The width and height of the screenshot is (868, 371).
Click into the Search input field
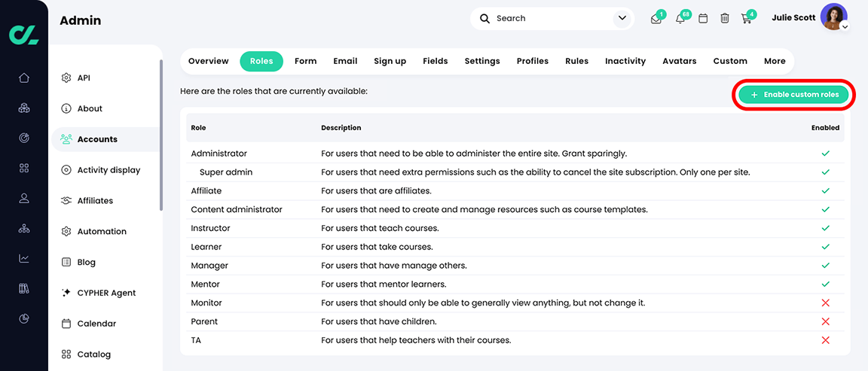[x=551, y=18]
